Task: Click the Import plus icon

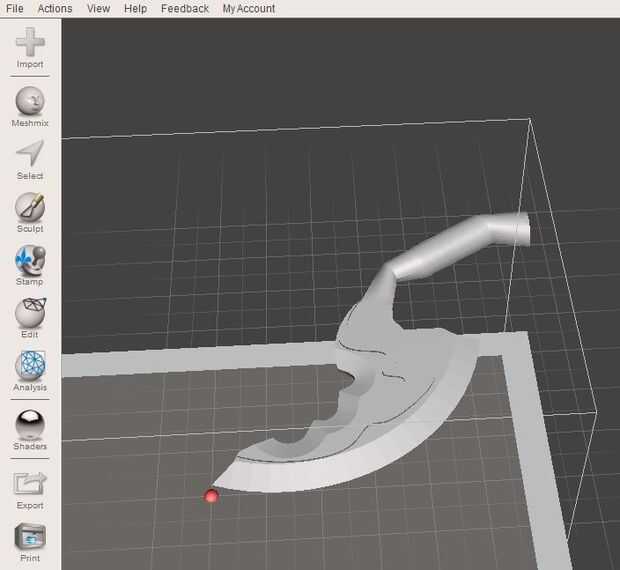Action: (x=30, y=42)
